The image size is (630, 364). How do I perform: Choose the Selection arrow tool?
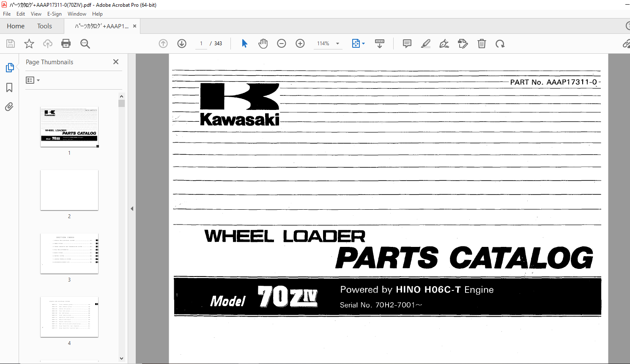point(244,44)
